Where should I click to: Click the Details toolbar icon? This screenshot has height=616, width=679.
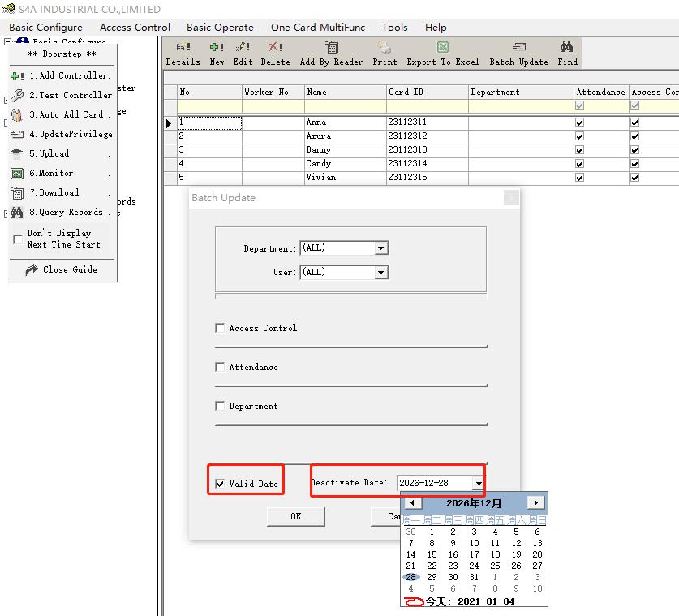tap(183, 47)
